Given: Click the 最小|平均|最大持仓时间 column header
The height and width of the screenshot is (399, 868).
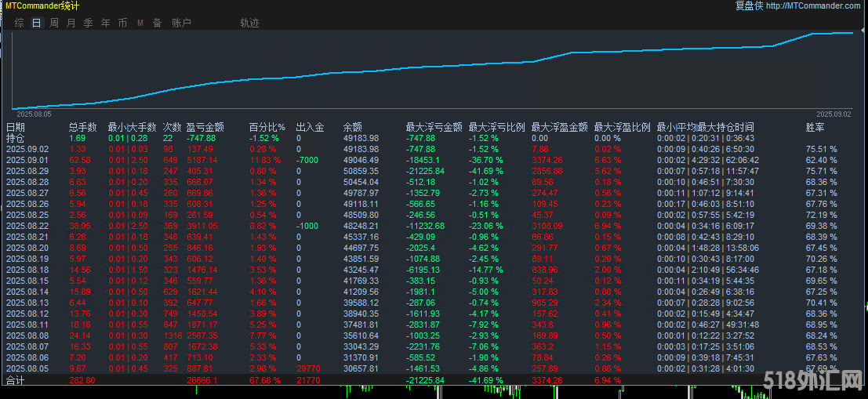Looking at the screenshot, I should (705, 127).
